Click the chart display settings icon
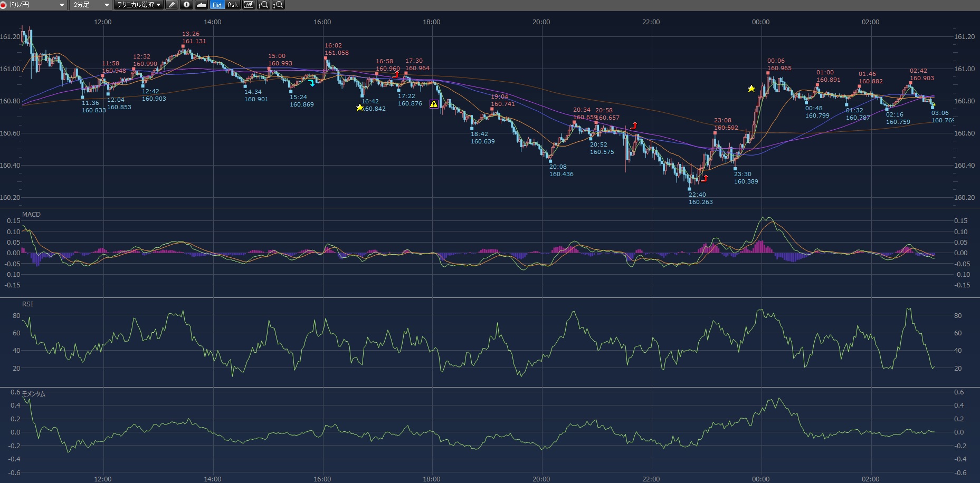The image size is (980, 483). pyautogui.click(x=248, y=5)
